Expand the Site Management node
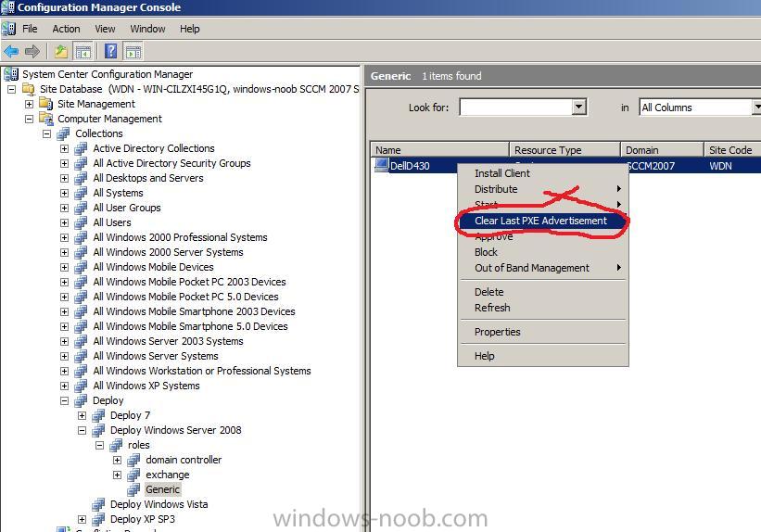Screen dimensions: 761x532 pyautogui.click(x=29, y=104)
